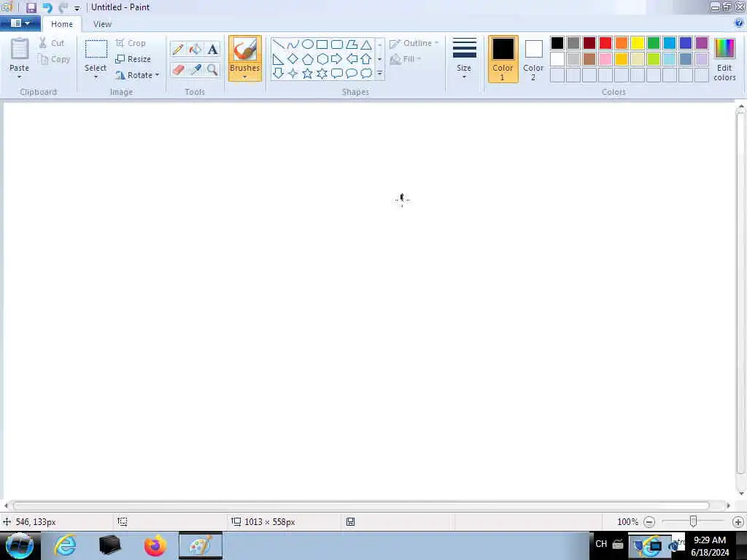Select the Fill with color bucket tool
Image resolution: width=747 pixels, height=560 pixels.
coord(195,49)
